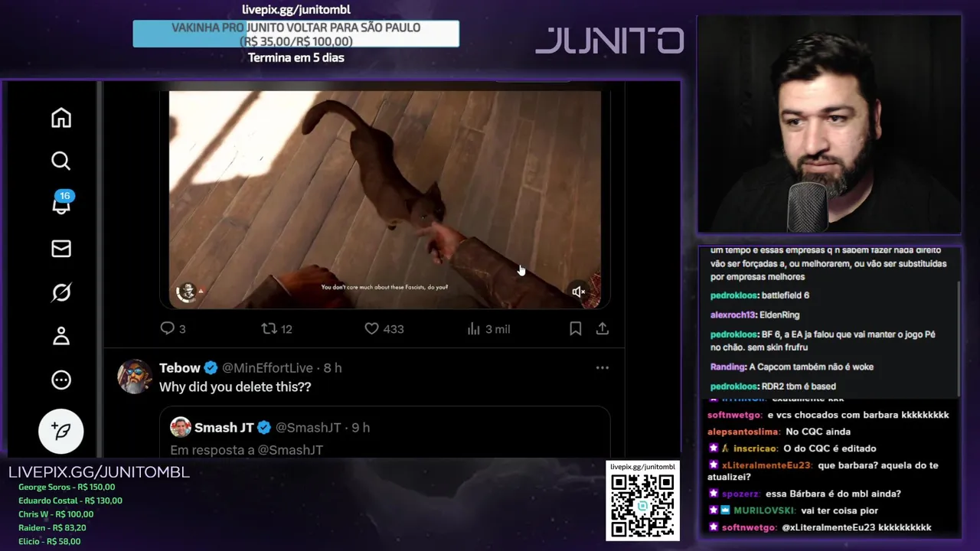Open @MinEffortLive handle link

(x=267, y=368)
